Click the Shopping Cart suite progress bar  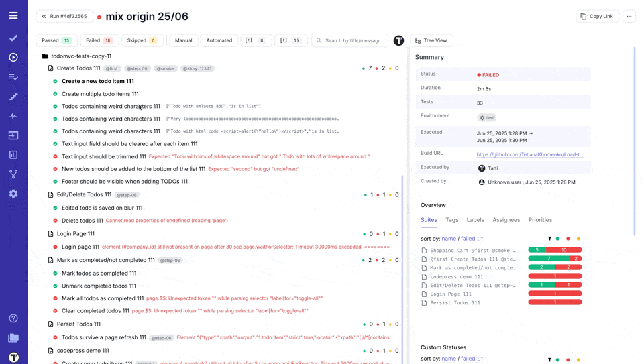pos(555,250)
